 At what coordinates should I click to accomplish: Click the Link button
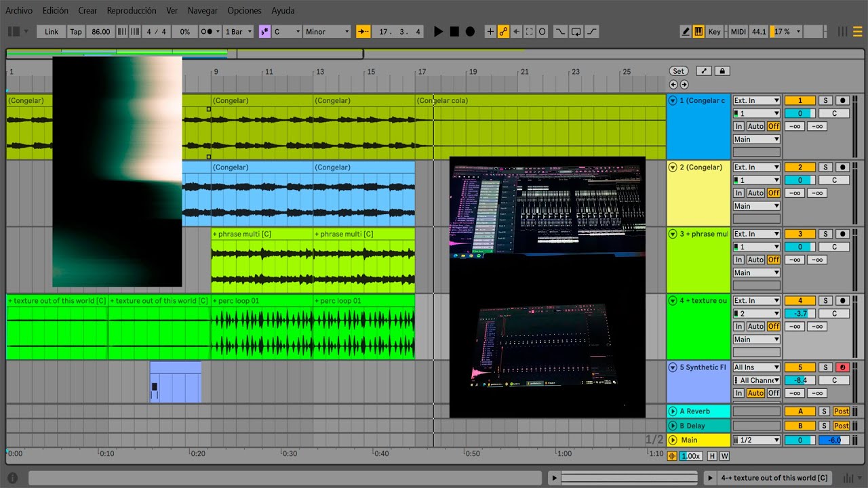pos(52,32)
